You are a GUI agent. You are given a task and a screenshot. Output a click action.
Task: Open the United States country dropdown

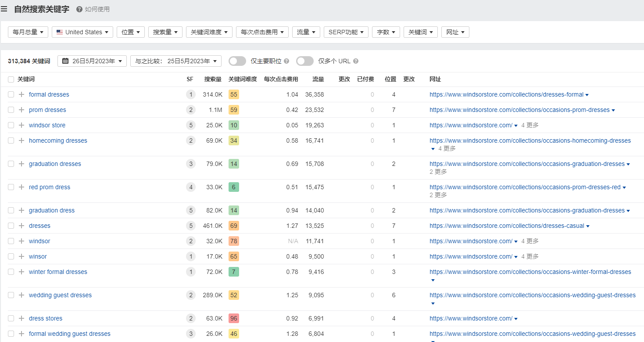[82, 32]
